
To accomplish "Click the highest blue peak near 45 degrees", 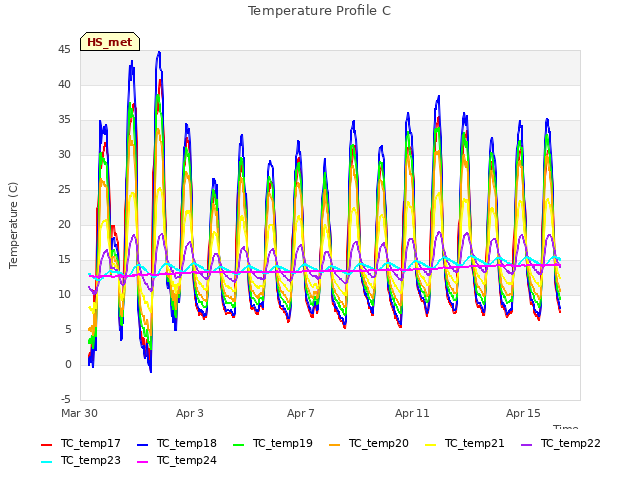I will [159, 53].
